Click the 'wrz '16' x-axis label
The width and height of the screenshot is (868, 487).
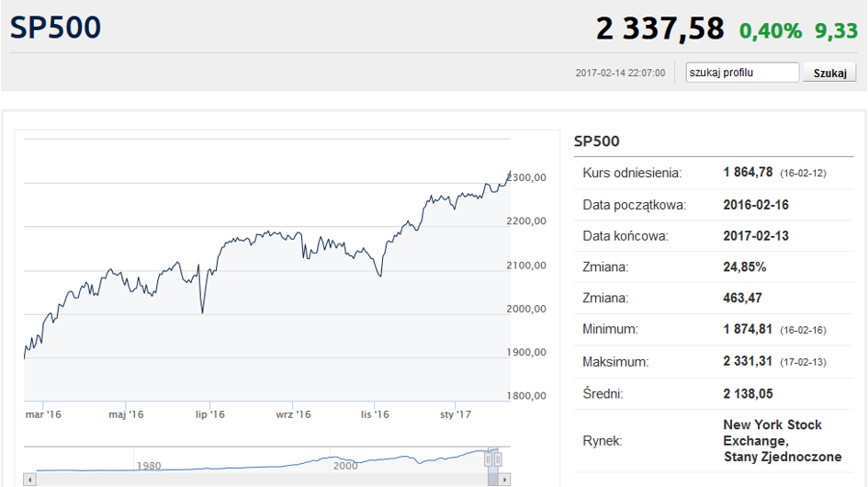(x=293, y=414)
